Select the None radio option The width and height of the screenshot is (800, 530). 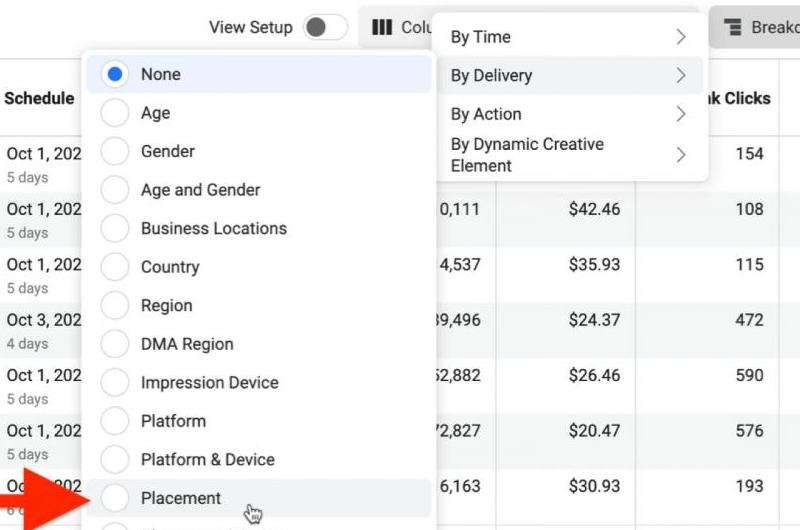[115, 74]
